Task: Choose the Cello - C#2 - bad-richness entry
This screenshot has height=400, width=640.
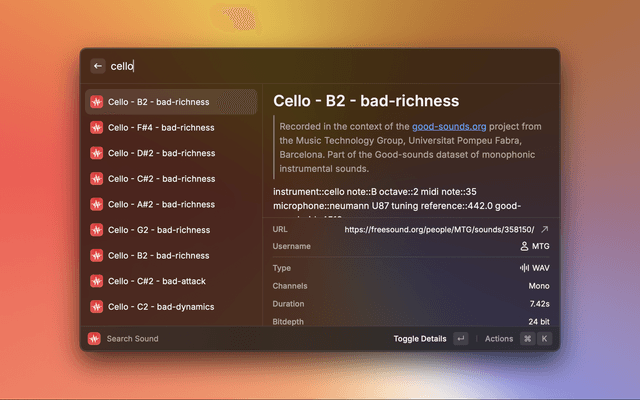Action: tap(170, 179)
